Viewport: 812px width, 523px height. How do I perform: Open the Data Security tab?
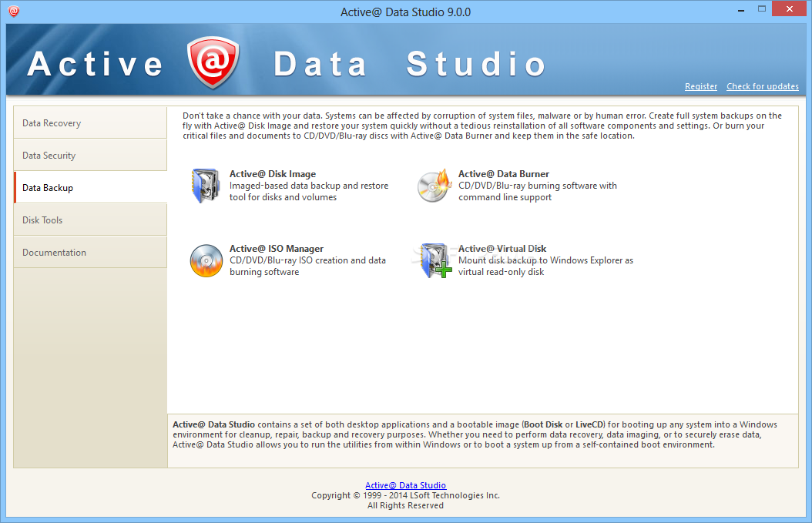click(x=90, y=156)
